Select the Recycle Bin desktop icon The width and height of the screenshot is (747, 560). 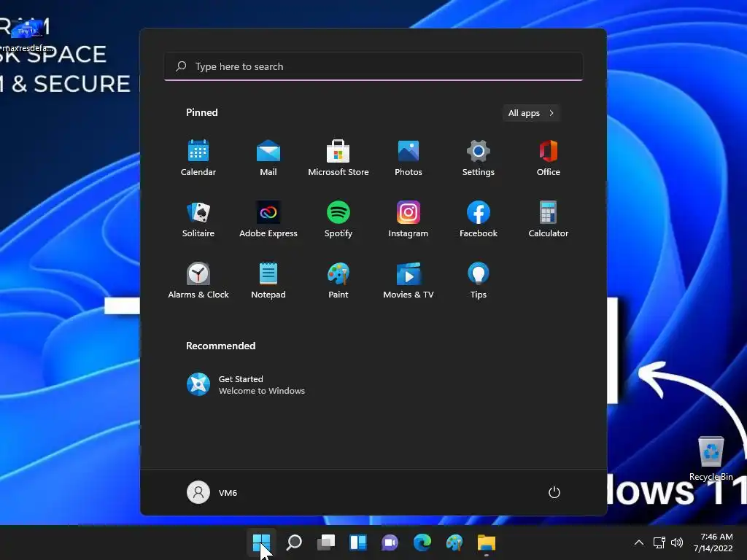pyautogui.click(x=711, y=459)
